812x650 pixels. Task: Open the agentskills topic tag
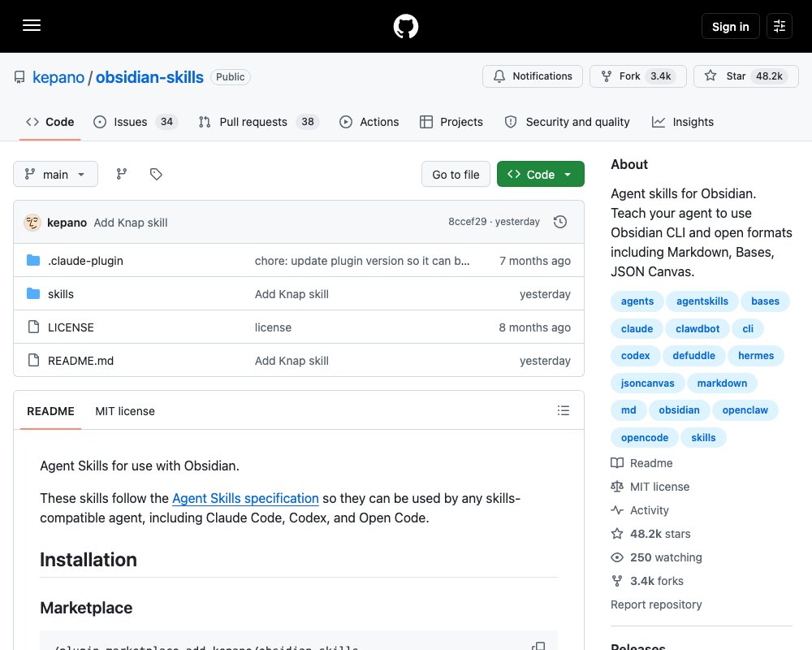point(702,301)
